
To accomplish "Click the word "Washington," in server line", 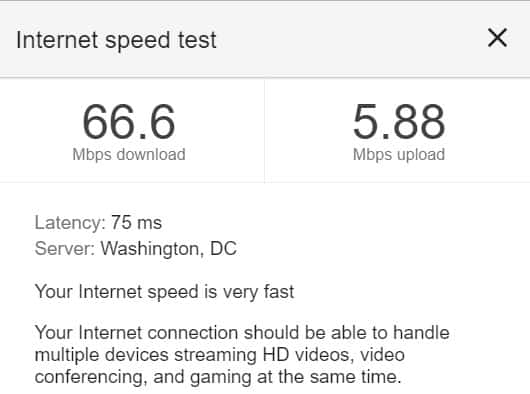I will 152,249.
